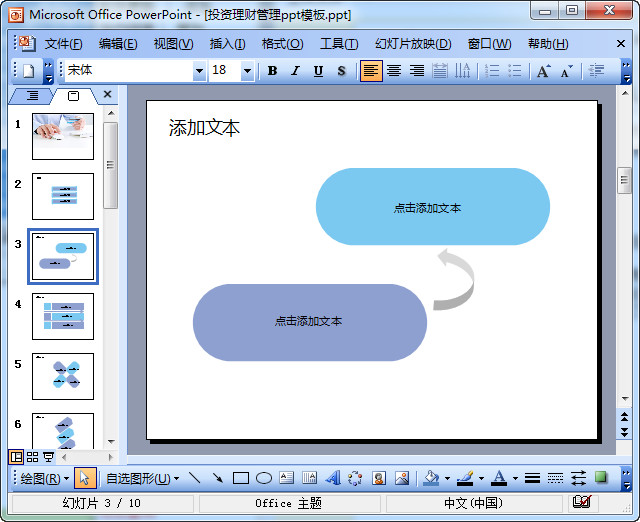Screen dimensions: 640x522
Task: Increase font size with large A
Action: 543,71
